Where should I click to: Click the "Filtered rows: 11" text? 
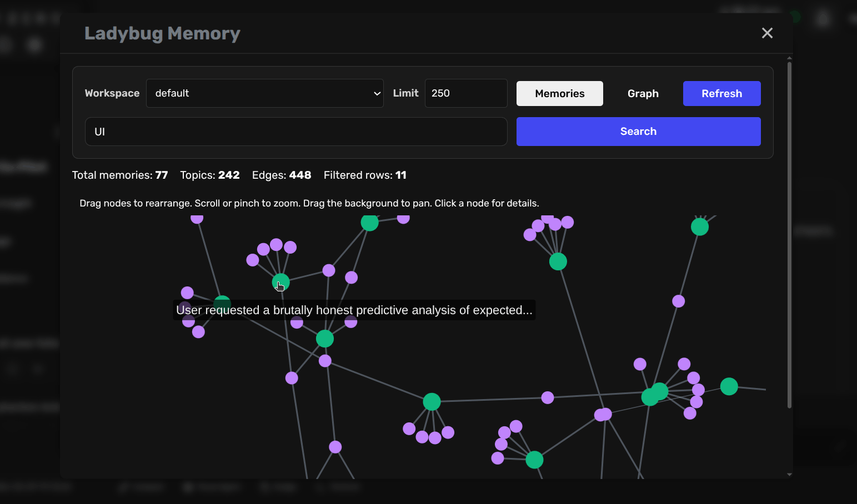(365, 175)
